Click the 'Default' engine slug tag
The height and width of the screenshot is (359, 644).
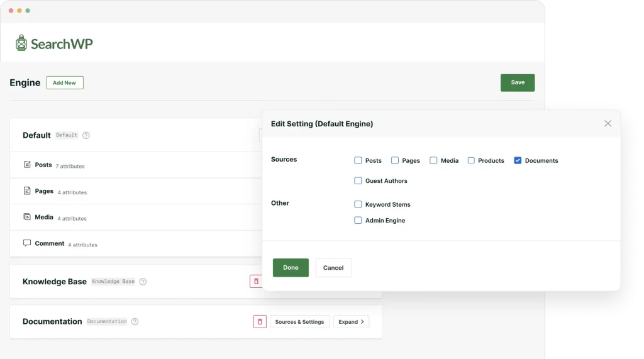(x=67, y=135)
